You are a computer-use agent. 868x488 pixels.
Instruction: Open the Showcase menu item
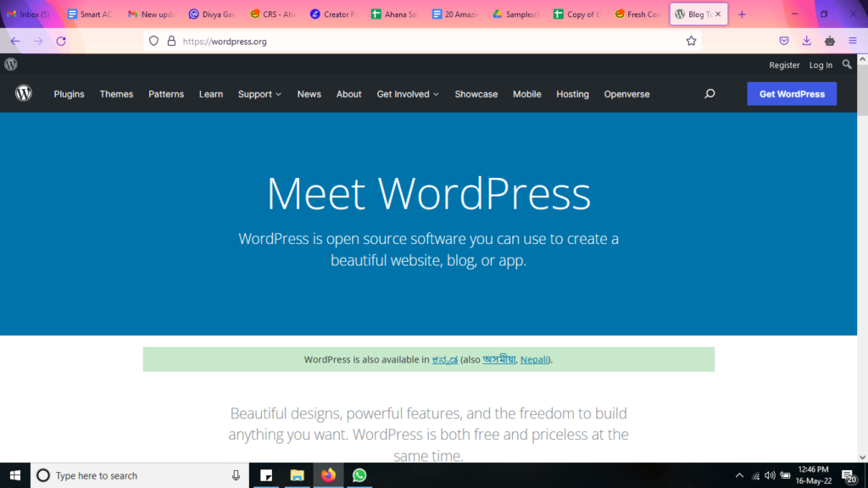tap(476, 94)
